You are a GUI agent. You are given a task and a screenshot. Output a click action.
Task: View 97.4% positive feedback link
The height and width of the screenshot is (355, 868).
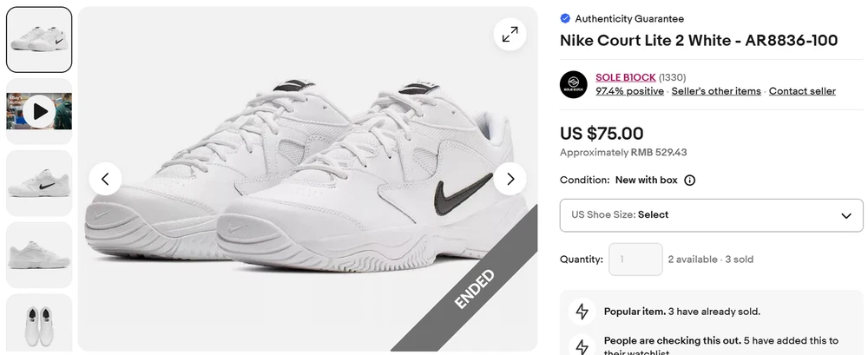pos(629,91)
